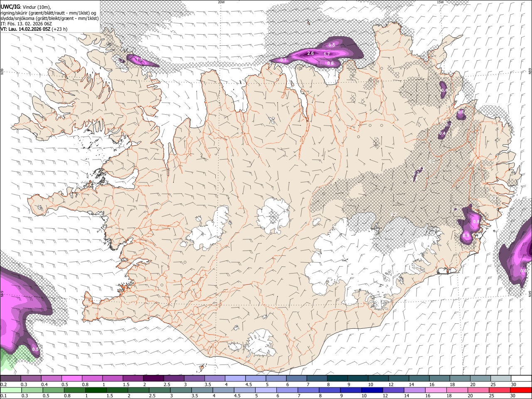The height and width of the screenshot is (399, 532).
Task: Select the bright red swatch ending the lower legend
Action: [x=521, y=390]
